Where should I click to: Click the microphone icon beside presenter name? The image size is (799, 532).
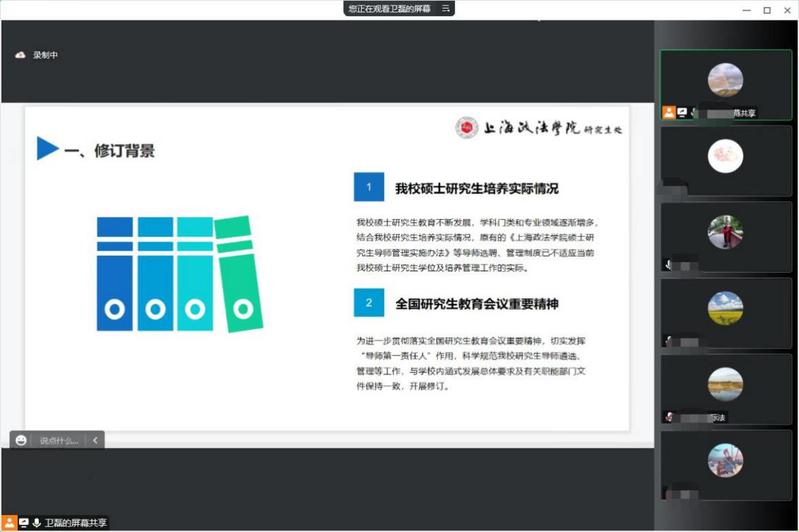pos(37,523)
